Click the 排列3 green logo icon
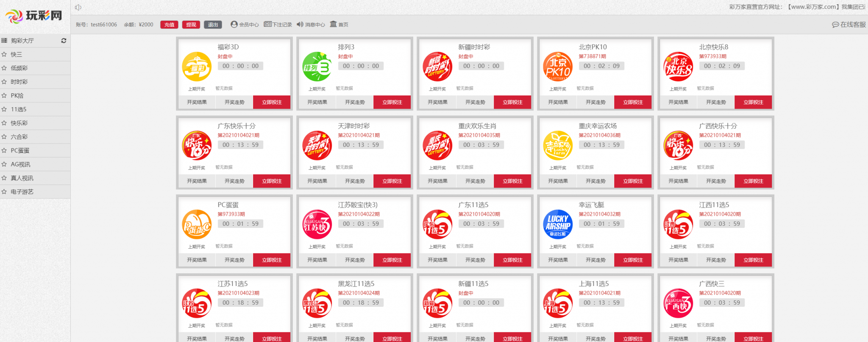This screenshot has width=868, height=342. [x=317, y=67]
